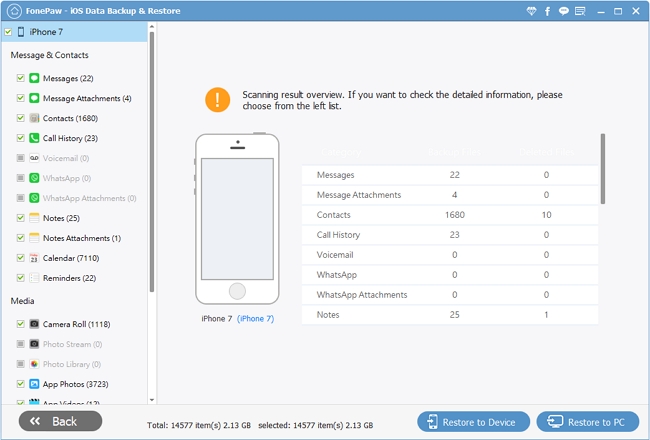Click the Back button
The width and height of the screenshot is (650, 440).
point(61,421)
